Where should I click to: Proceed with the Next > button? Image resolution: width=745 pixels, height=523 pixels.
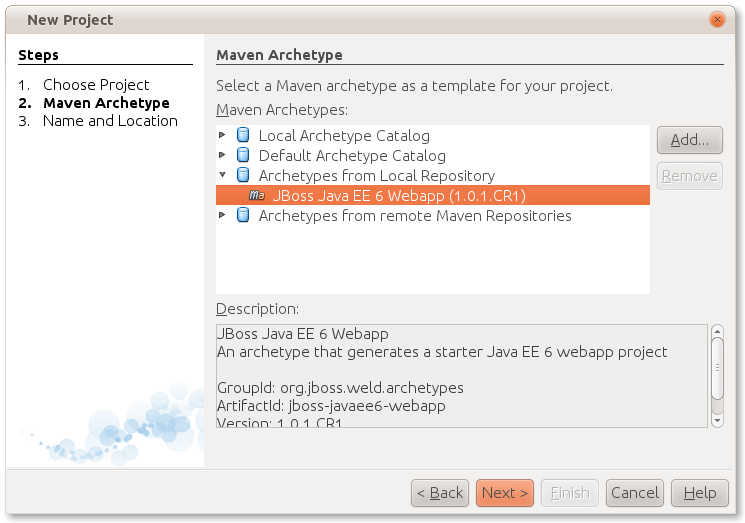pyautogui.click(x=505, y=493)
